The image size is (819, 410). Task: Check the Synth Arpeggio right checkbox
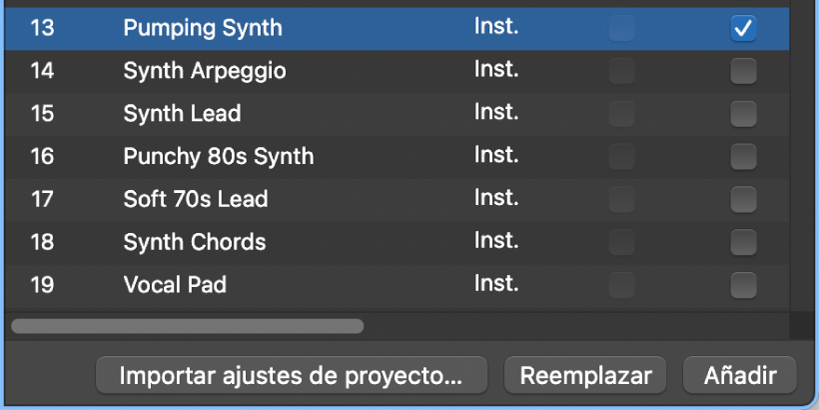click(743, 72)
